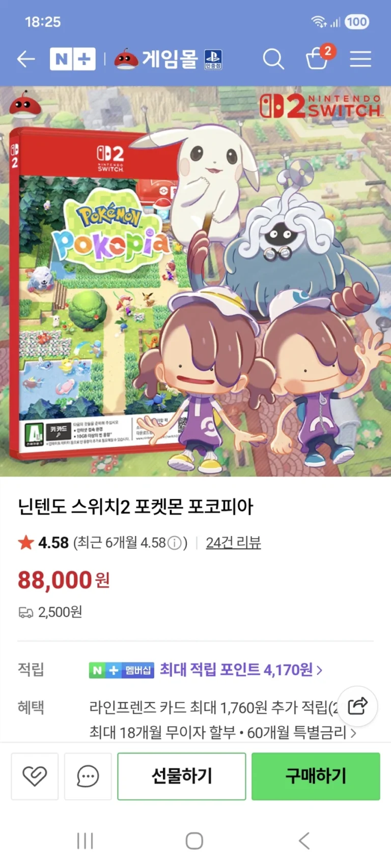
Task: Tap the Pokopia product image
Action: [195, 281]
